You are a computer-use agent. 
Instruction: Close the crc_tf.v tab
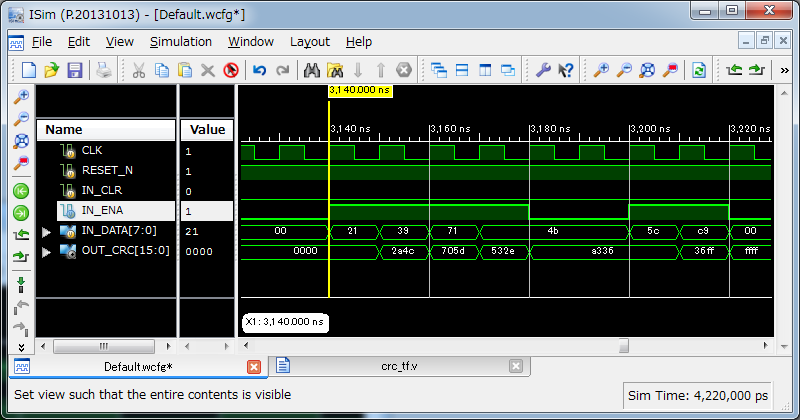[x=516, y=366]
